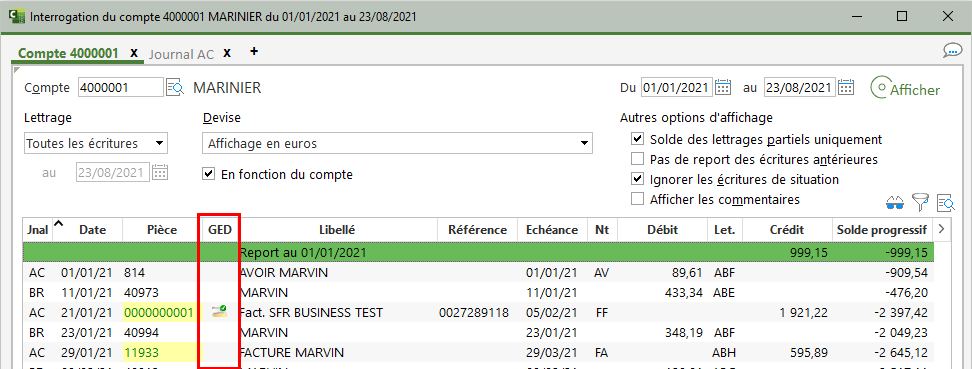This screenshot has width=972, height=369.
Task: Toggle En fonction du compte checkbox
Action: click(208, 175)
